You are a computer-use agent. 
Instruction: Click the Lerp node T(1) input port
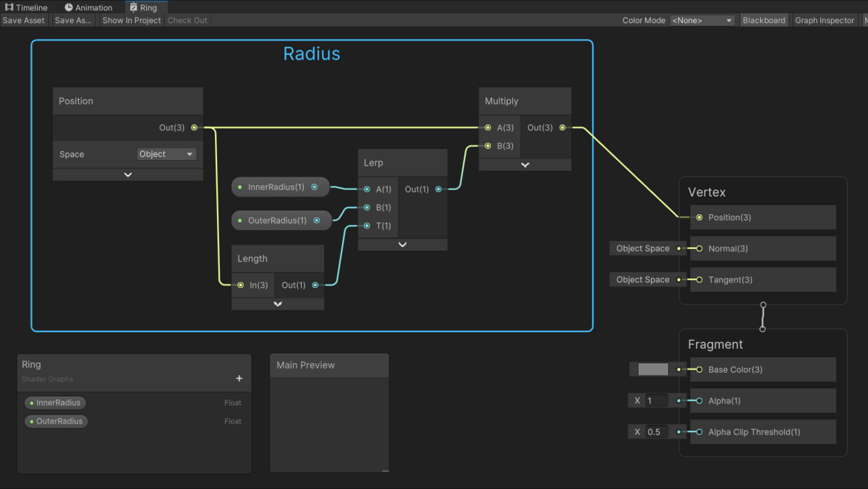click(367, 226)
